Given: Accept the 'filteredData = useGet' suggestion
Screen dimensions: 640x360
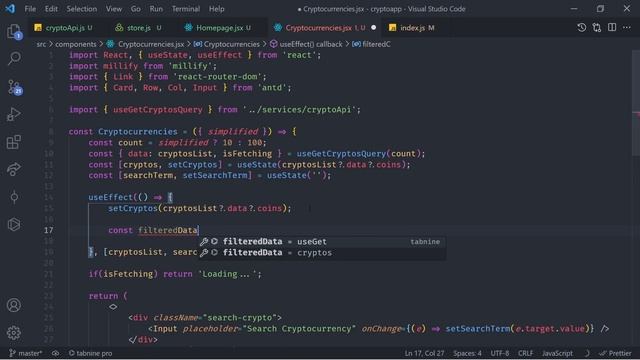Looking at the screenshot, I should click(322, 242).
